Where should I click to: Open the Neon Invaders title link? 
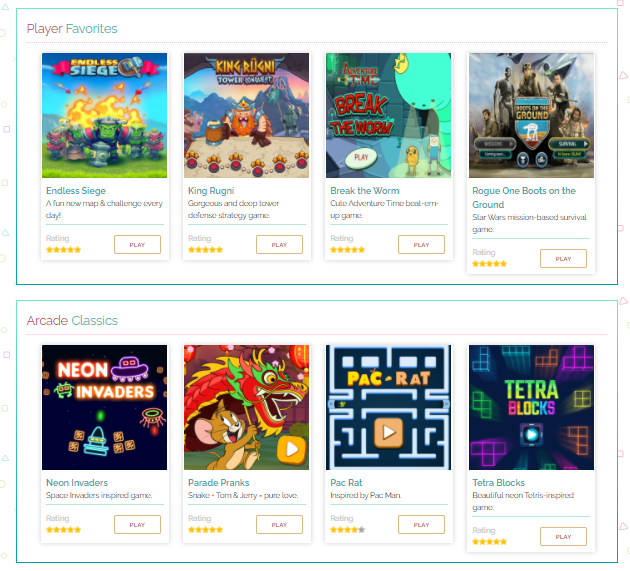coord(77,482)
